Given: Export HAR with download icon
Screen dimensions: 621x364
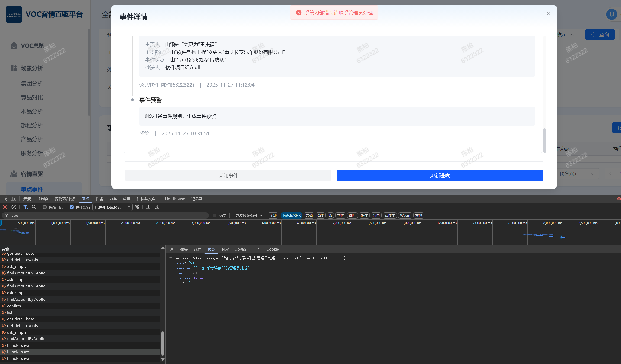Looking at the screenshot, I should [157, 207].
